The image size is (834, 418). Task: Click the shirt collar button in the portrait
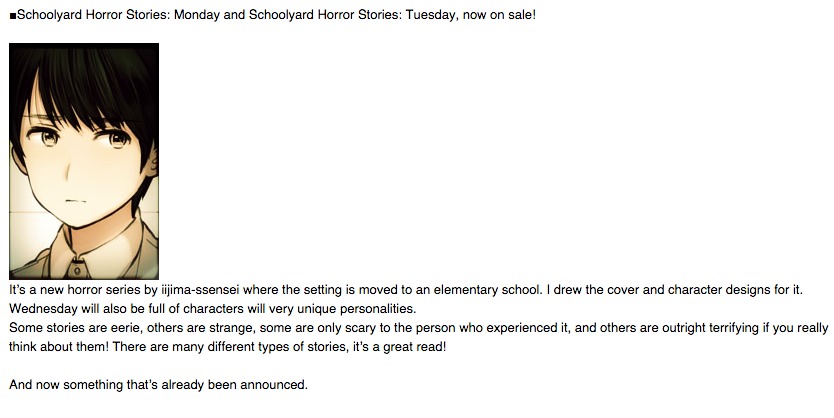(x=78, y=271)
